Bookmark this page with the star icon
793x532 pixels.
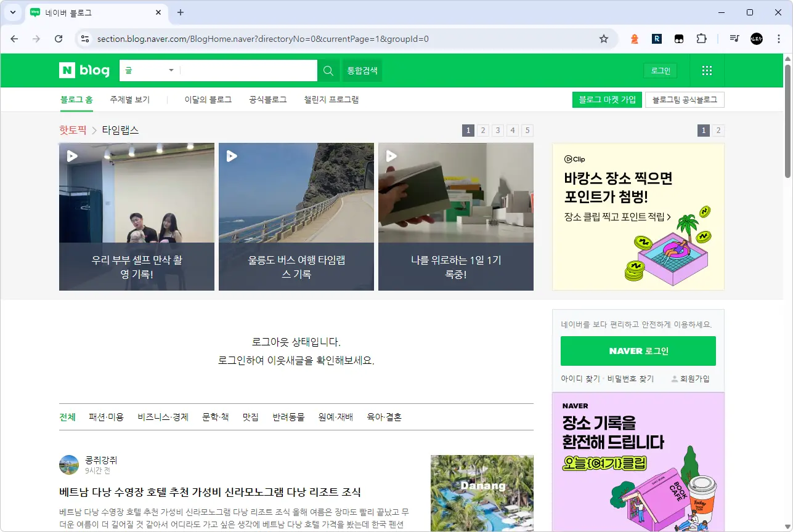(603, 38)
